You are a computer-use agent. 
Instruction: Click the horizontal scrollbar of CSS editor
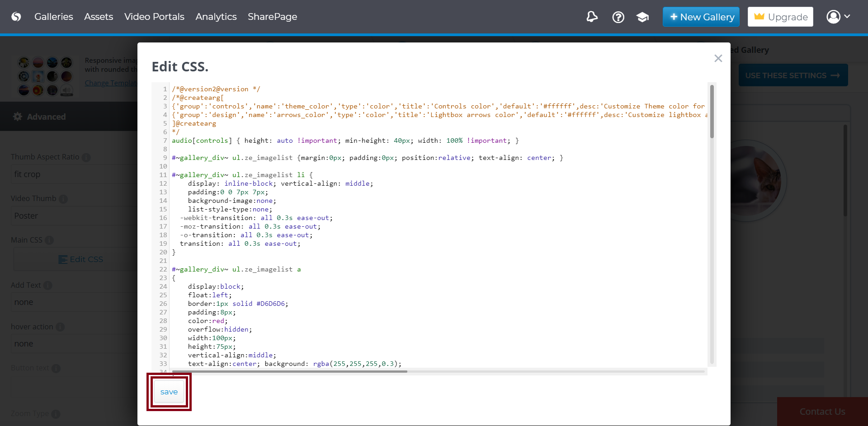tap(289, 371)
